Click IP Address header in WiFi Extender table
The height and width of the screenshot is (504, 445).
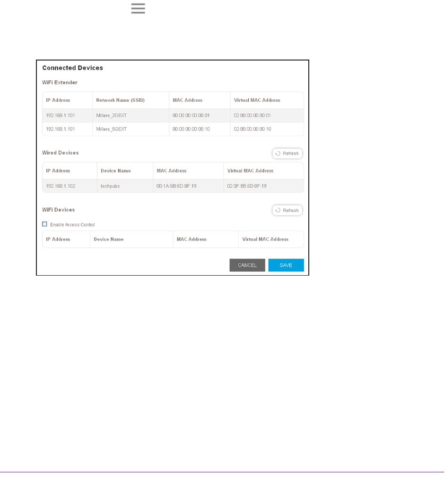point(58,100)
